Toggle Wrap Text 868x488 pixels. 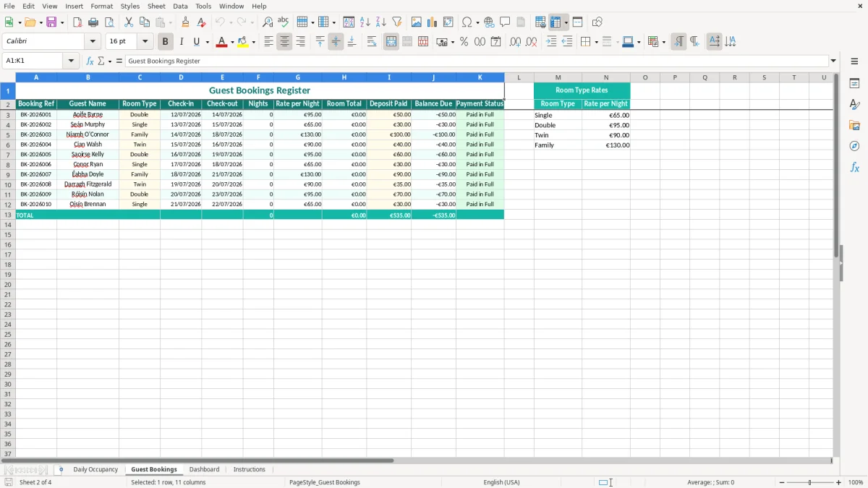tap(371, 42)
